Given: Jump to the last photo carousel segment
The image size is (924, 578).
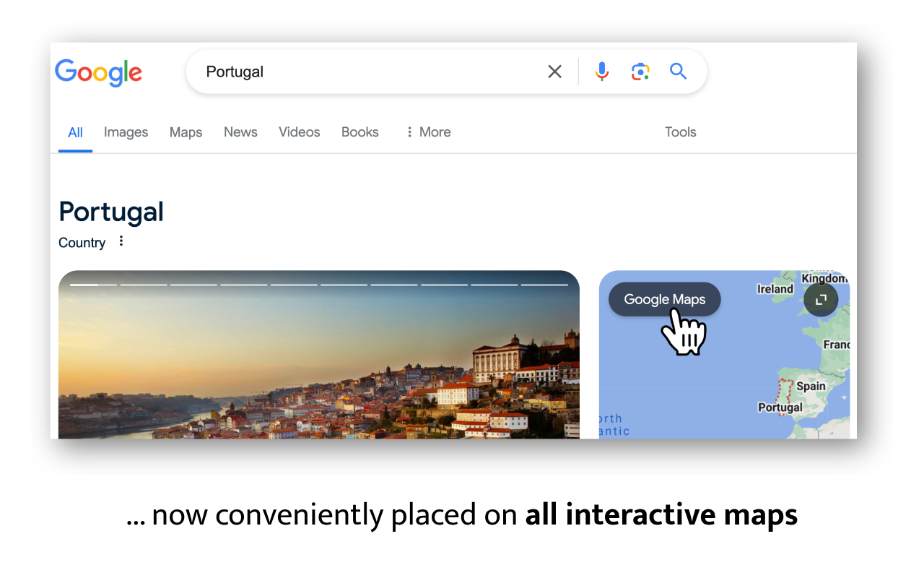Looking at the screenshot, I should [544, 285].
